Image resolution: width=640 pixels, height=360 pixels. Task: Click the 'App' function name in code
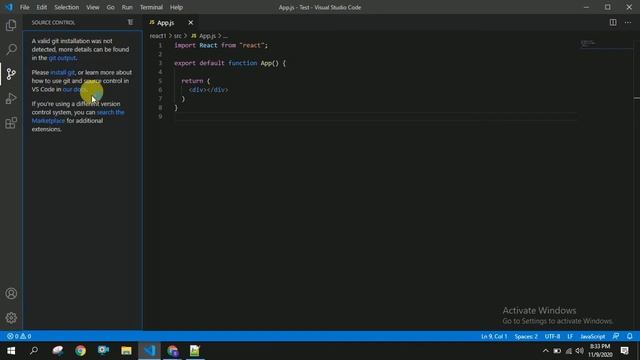click(x=266, y=63)
